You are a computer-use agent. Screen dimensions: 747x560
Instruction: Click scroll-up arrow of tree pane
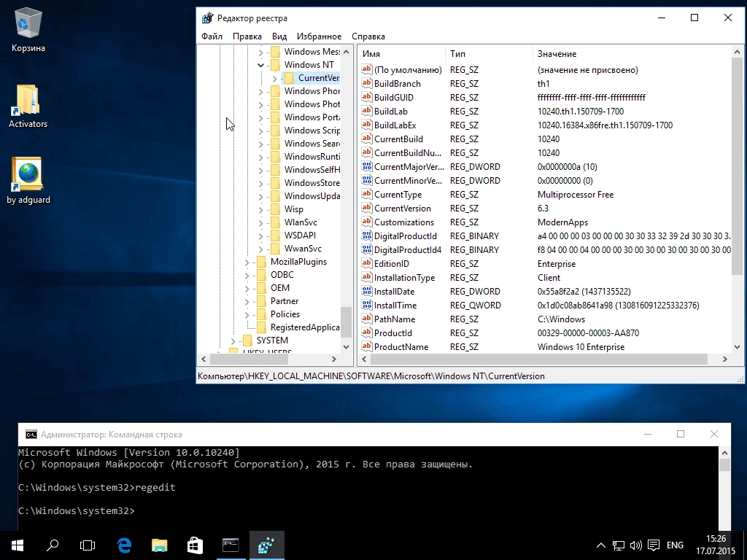tap(347, 52)
